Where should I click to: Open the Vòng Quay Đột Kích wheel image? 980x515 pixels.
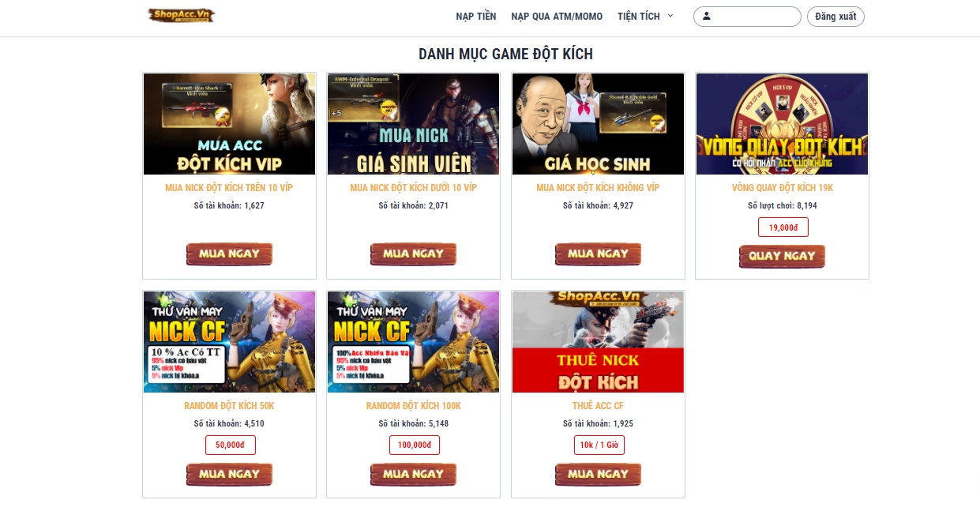pos(782,124)
